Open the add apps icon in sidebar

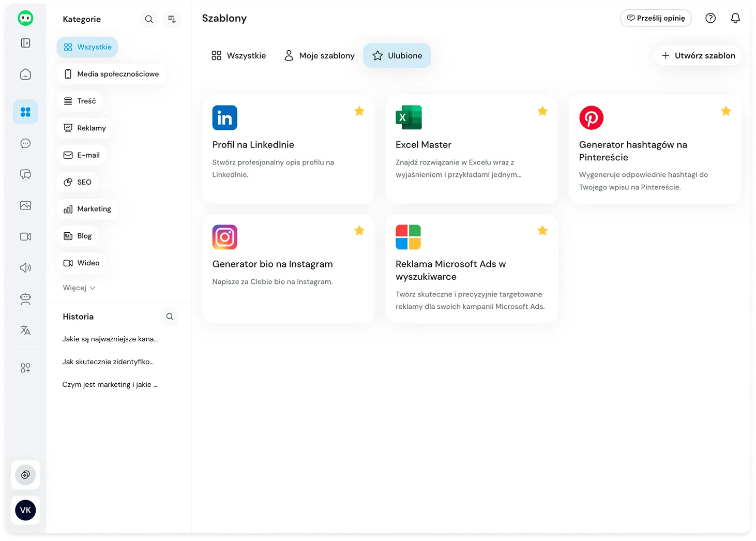(x=25, y=368)
